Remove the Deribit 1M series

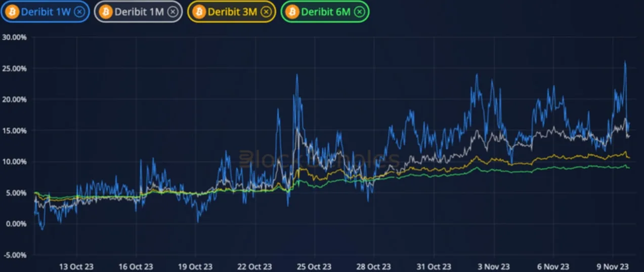point(173,12)
